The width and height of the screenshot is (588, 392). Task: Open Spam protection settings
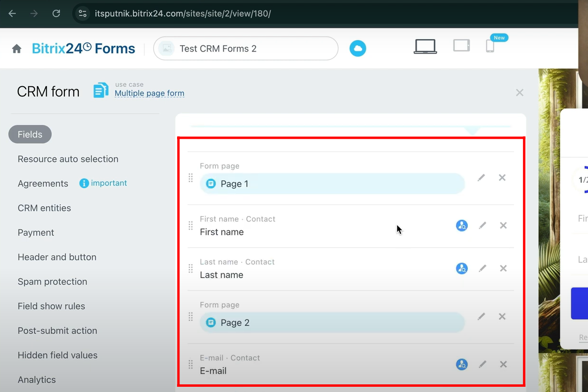pyautogui.click(x=52, y=282)
